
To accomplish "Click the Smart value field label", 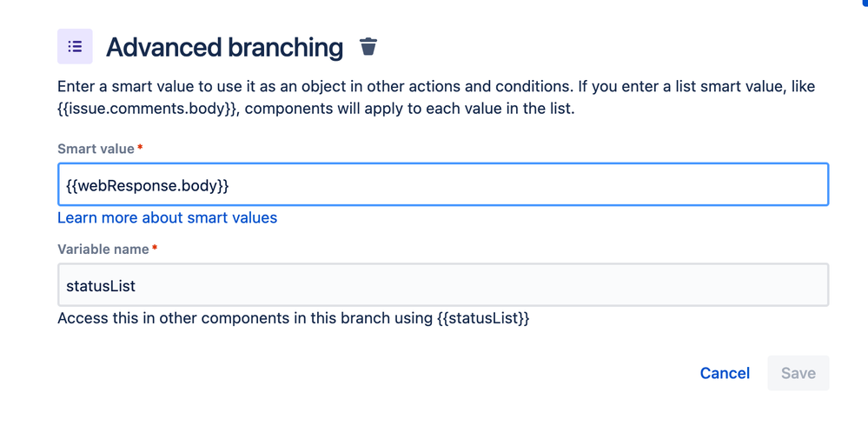I will [x=96, y=149].
